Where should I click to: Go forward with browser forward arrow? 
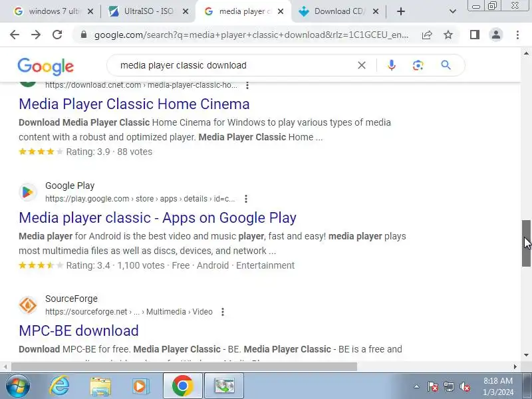click(x=36, y=35)
